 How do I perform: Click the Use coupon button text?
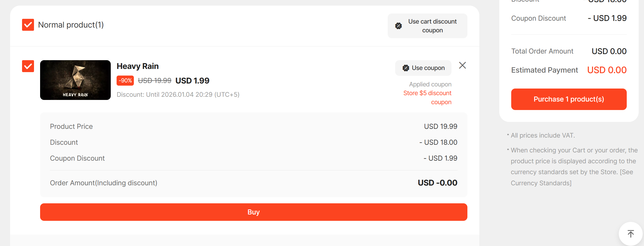(x=428, y=68)
